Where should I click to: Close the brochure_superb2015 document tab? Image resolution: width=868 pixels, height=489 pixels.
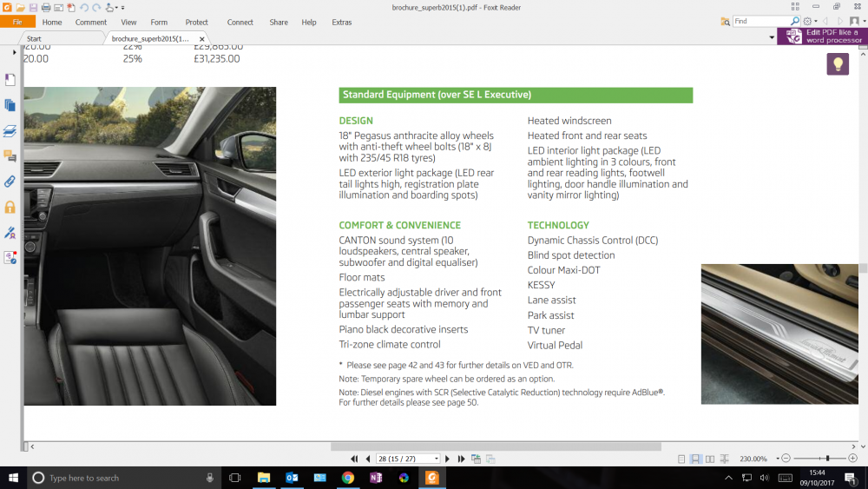coord(202,39)
